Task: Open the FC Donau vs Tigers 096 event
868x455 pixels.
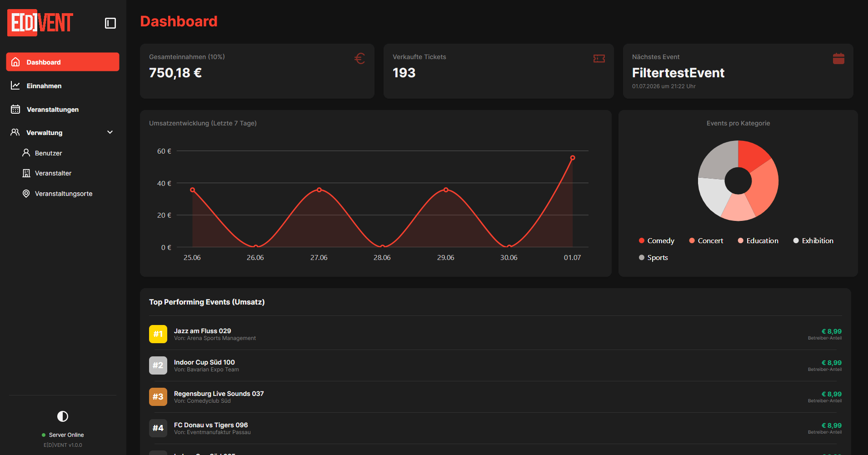Action: [x=211, y=425]
